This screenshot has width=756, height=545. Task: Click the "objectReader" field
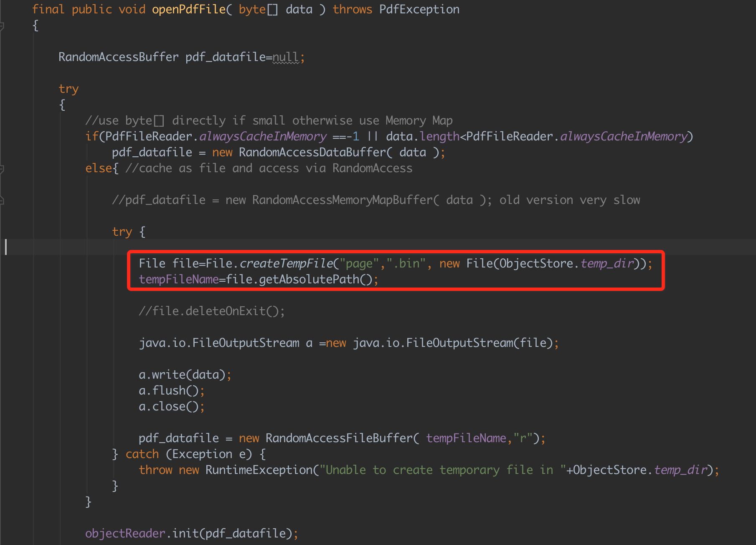[125, 533]
